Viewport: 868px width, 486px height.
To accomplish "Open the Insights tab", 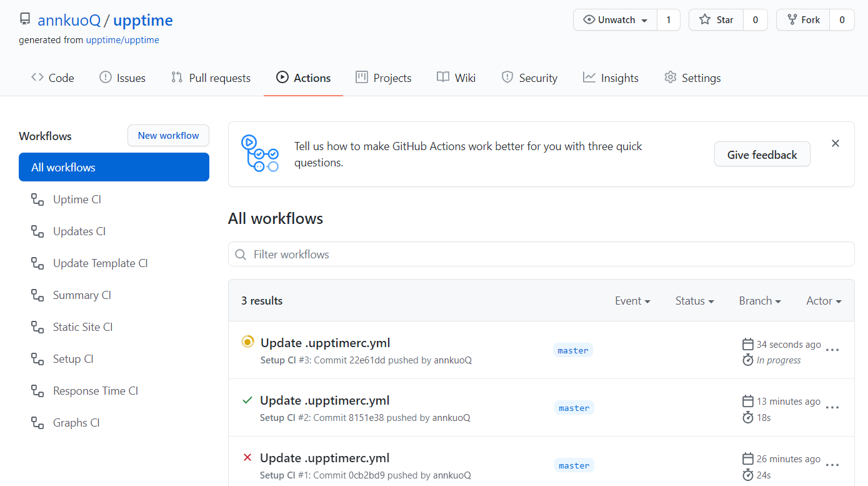I will click(x=611, y=78).
